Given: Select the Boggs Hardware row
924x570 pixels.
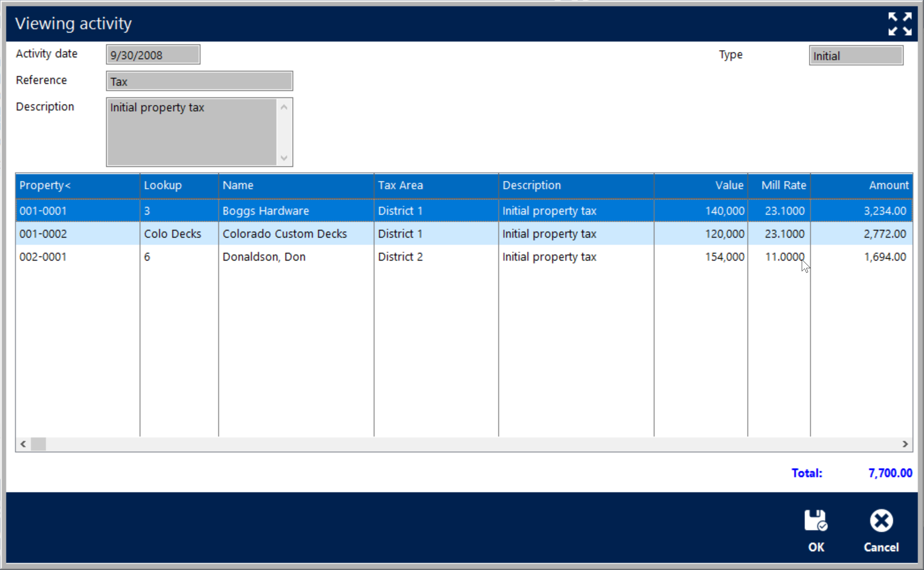Looking at the screenshot, I should pos(266,211).
